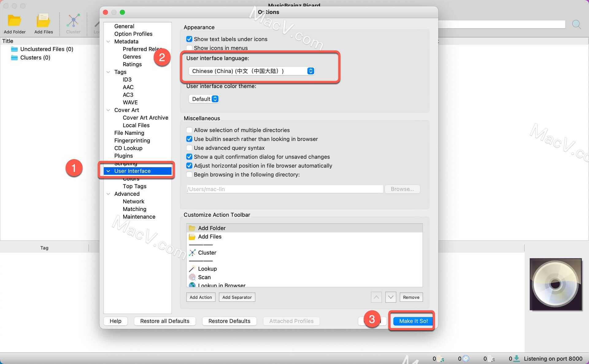This screenshot has height=364, width=589.
Task: Toggle Use builtin search checkbox
Action: (189, 139)
